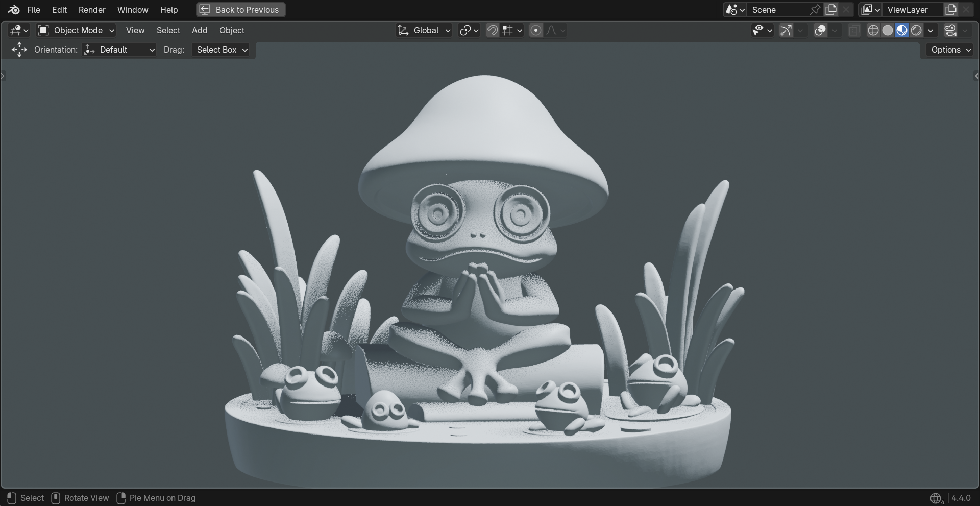The height and width of the screenshot is (506, 980).
Task: Open the File menu
Action: pos(33,10)
